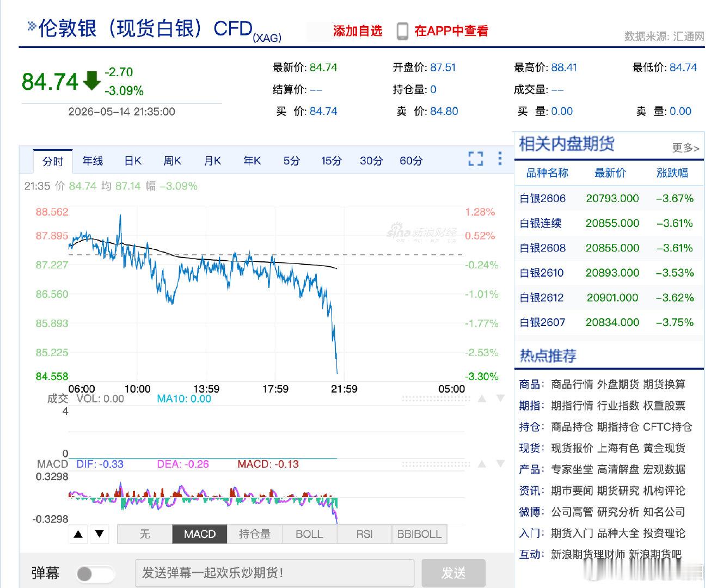
Task: Open the 期指行情 link
Action: click(x=572, y=406)
